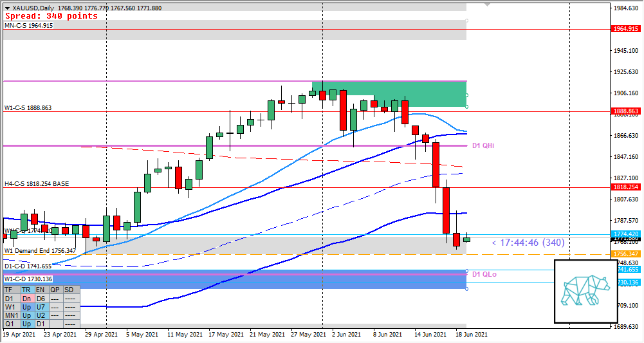Click the red 1818.254 price label
This screenshot has width=644, height=343.
pyautogui.click(x=625, y=187)
